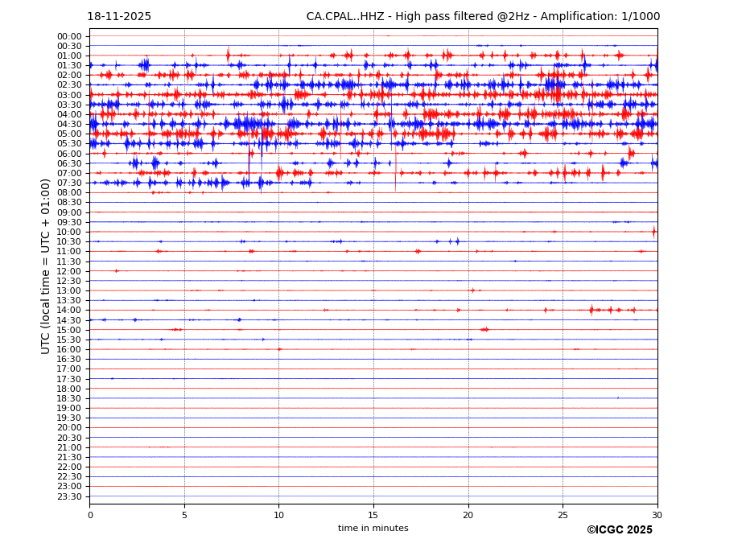This screenshot has height=560, width=746.
Task: Select the 04:30 time row label
Action: pyautogui.click(x=69, y=124)
